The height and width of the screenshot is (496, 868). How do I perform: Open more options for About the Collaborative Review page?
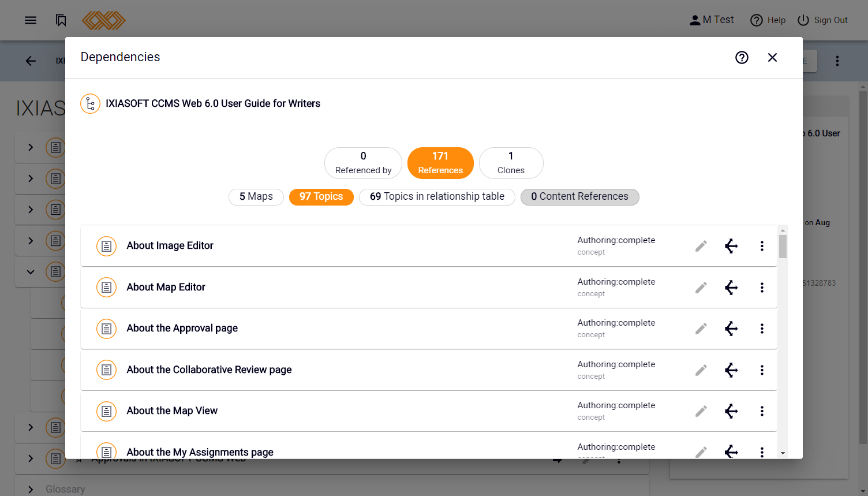(762, 370)
